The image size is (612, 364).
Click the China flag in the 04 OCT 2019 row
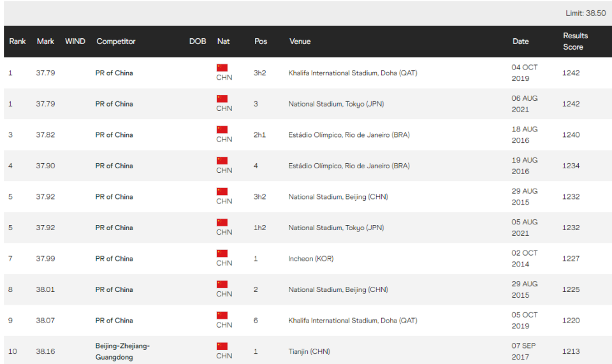click(x=222, y=68)
